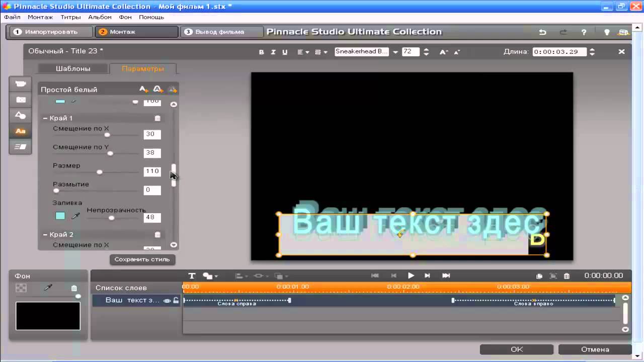This screenshot has height=362, width=644.
Task: Open the text alignment dropdown
Action: pyautogui.click(x=303, y=52)
